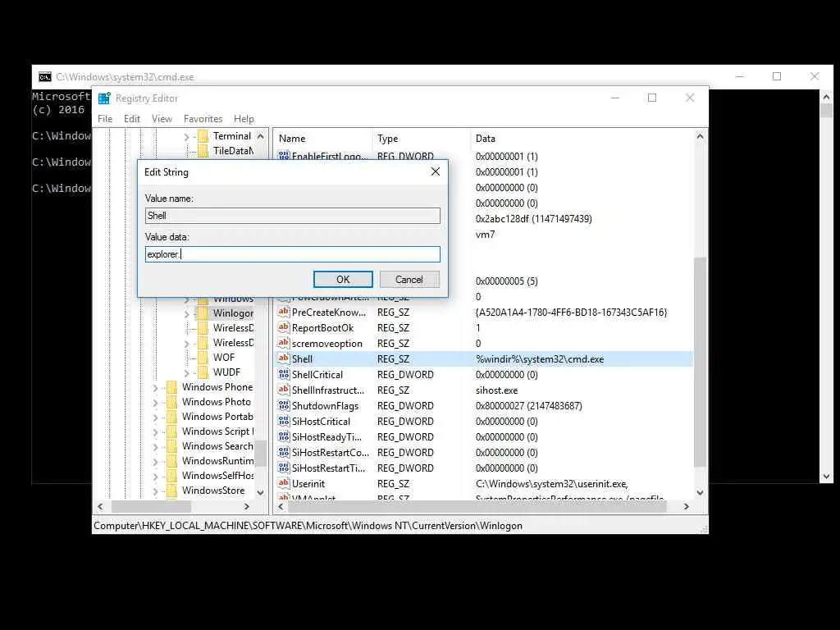Click the cmd.exe window title icon
Image resolution: width=840 pixels, height=630 pixels.
click(x=45, y=77)
